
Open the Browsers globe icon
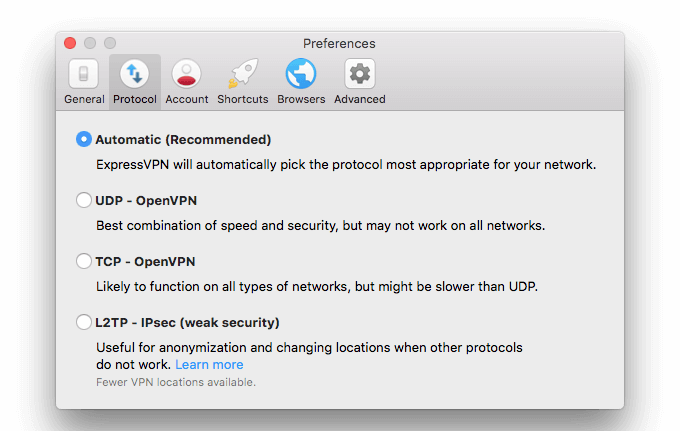[x=301, y=73]
